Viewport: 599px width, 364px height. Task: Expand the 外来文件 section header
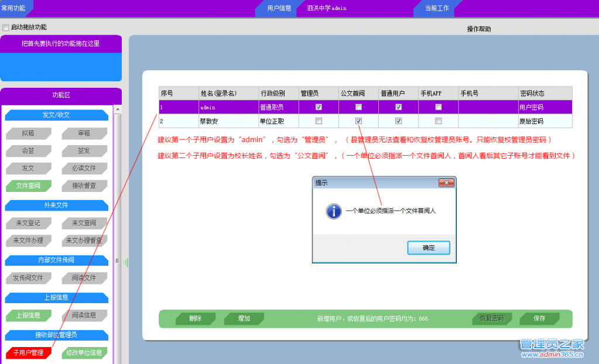[x=56, y=205]
